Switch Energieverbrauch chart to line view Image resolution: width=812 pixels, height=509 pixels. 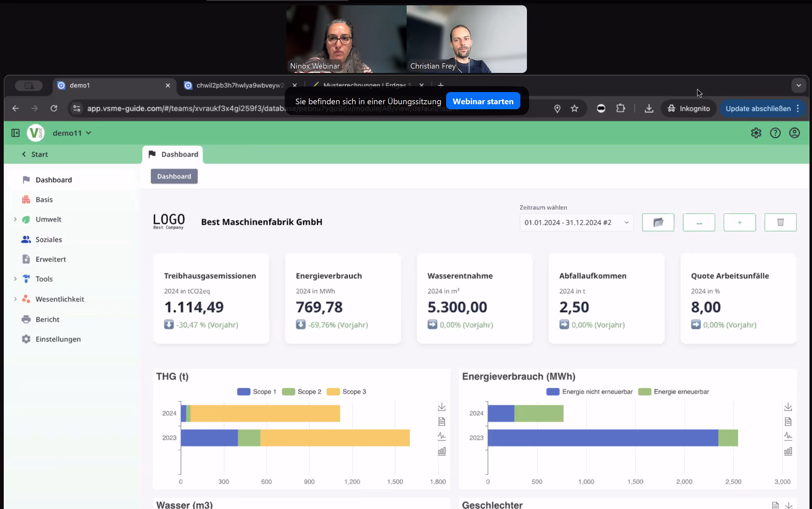click(789, 436)
